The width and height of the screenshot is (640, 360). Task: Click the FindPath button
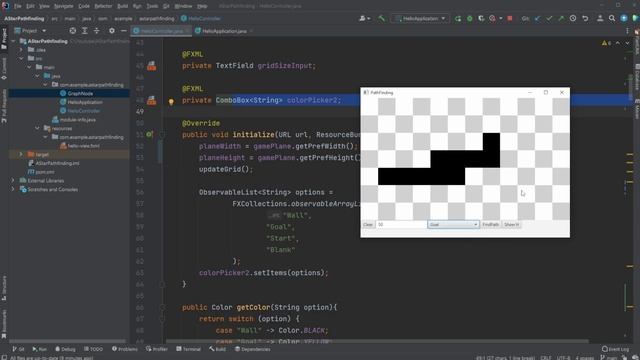pyautogui.click(x=490, y=224)
